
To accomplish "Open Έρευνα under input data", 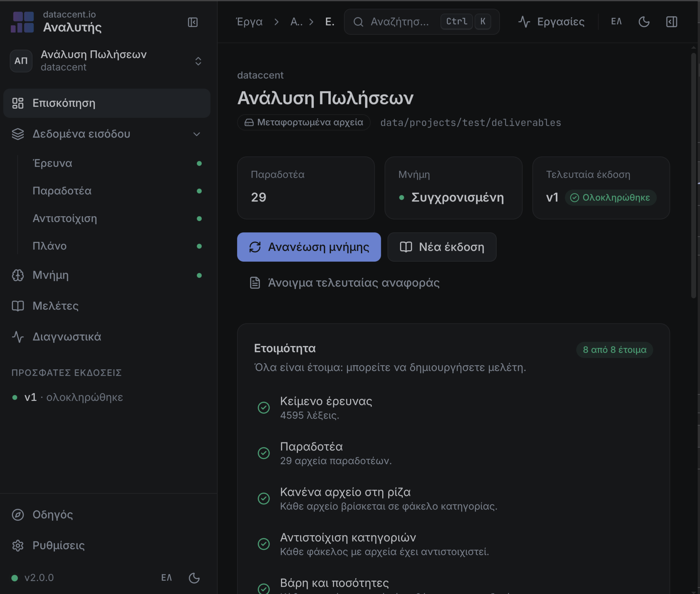I will (x=117, y=163).
